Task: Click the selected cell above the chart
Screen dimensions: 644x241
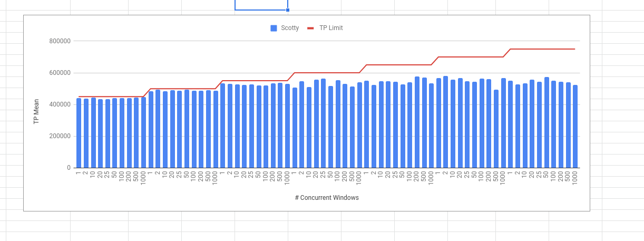Action: click(261, 5)
